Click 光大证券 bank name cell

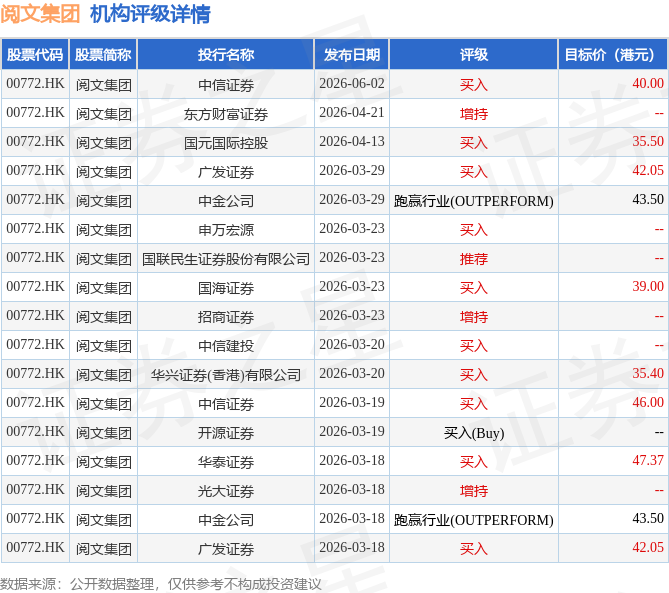click(x=226, y=491)
